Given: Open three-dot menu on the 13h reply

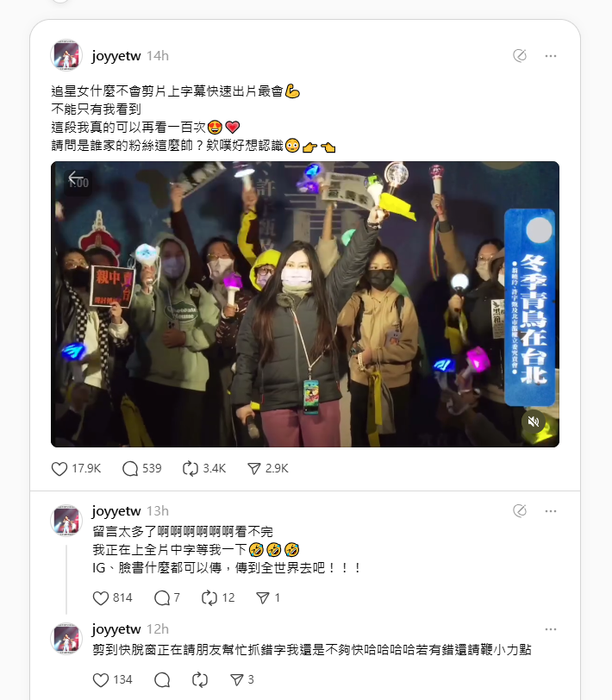Looking at the screenshot, I should pos(551,511).
